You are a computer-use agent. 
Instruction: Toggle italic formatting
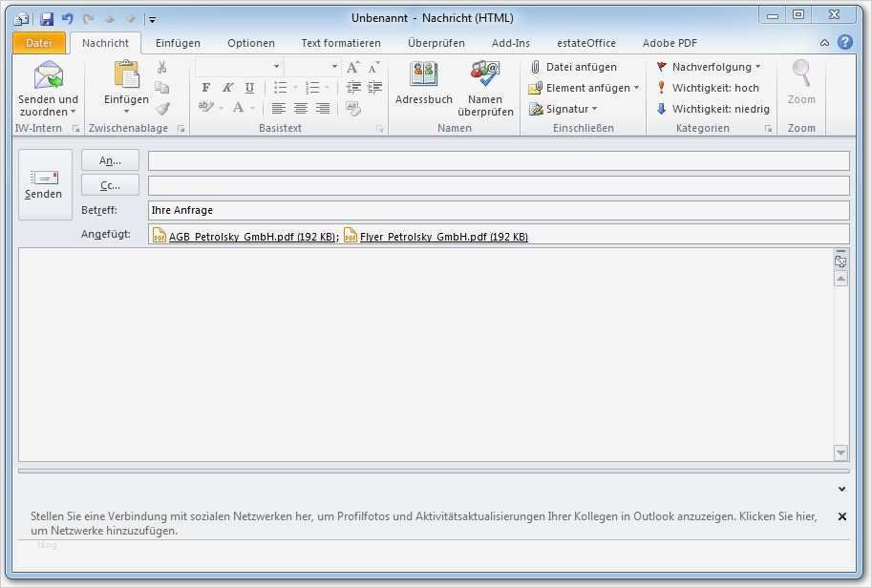point(227,88)
